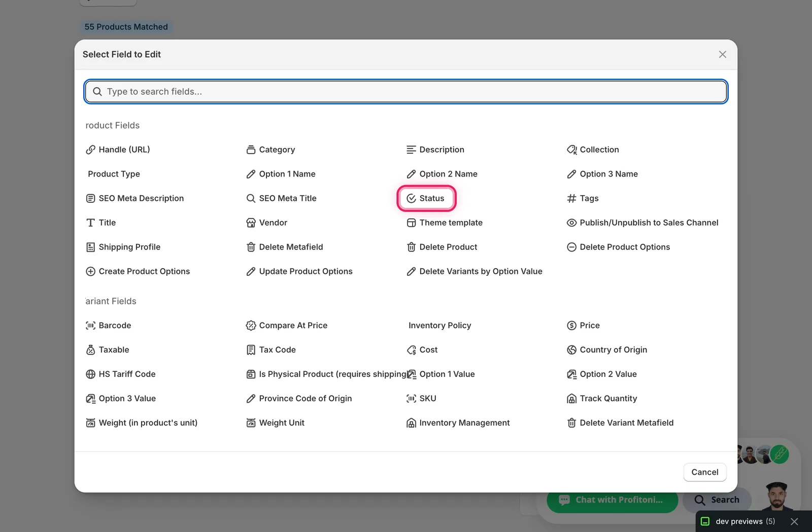Select the Theme template icon
Screen dimensions: 812x532
[411, 223]
